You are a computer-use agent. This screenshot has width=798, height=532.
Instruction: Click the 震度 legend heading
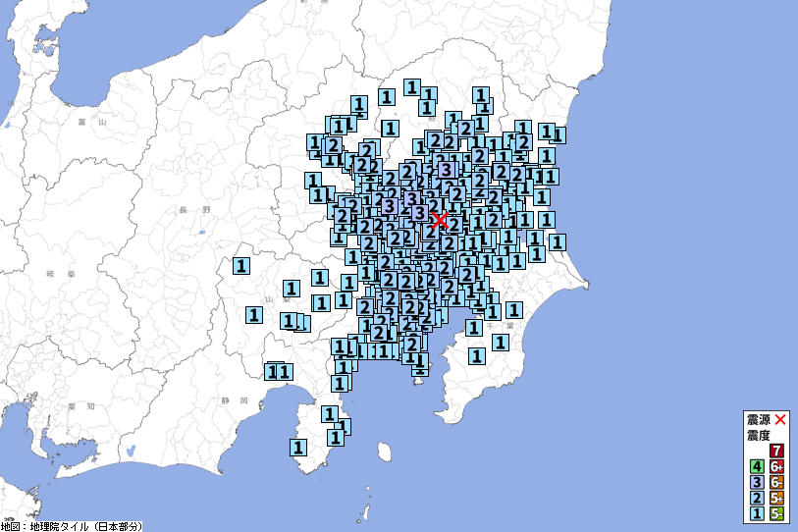(758, 435)
